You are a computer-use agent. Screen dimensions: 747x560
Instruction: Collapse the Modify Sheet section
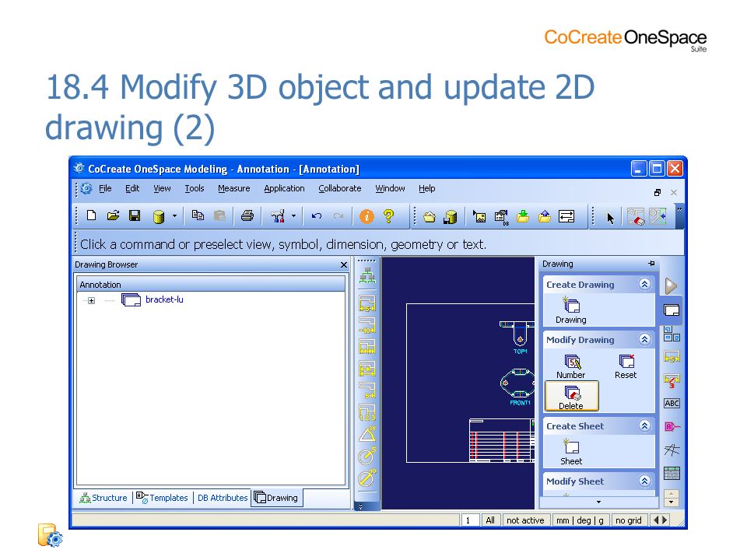(x=644, y=481)
